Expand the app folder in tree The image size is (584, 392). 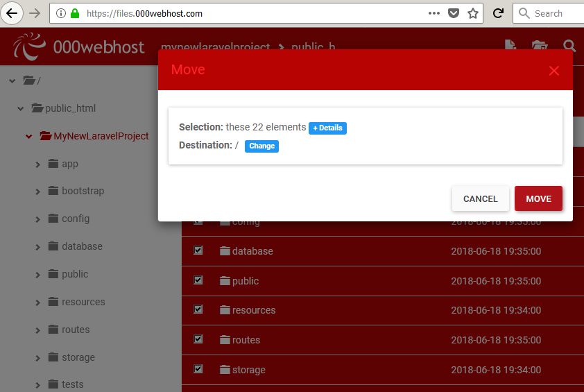coord(37,164)
